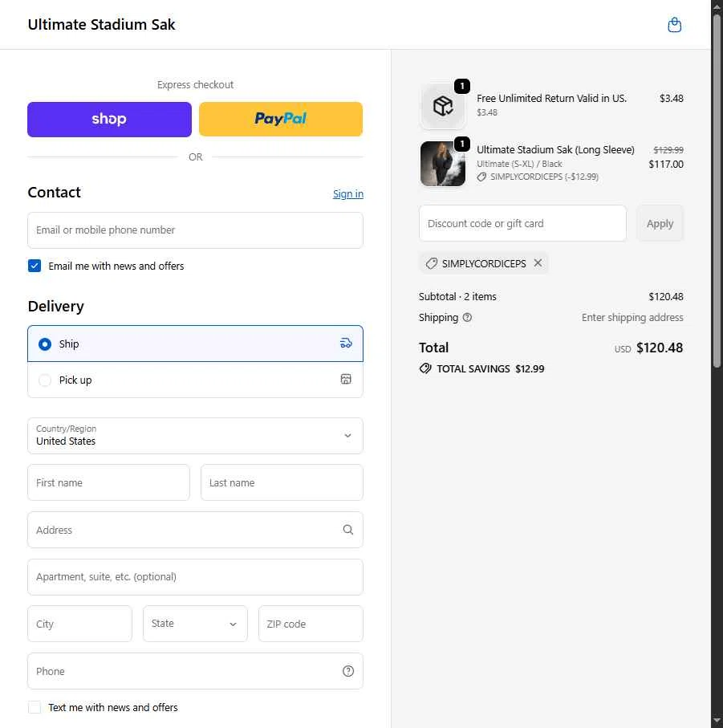Pay with Shop Pay express button

pyautogui.click(x=109, y=120)
